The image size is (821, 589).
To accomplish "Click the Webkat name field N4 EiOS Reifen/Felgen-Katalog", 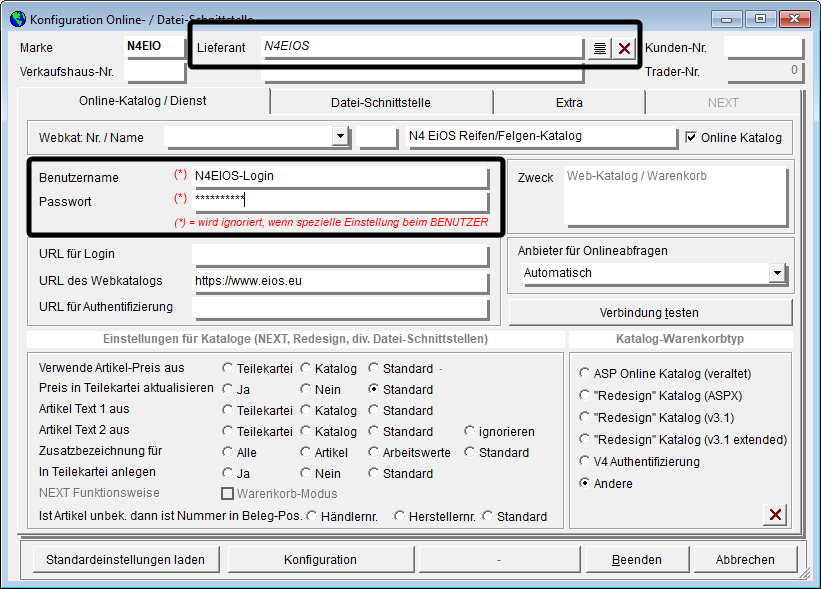I will point(542,137).
